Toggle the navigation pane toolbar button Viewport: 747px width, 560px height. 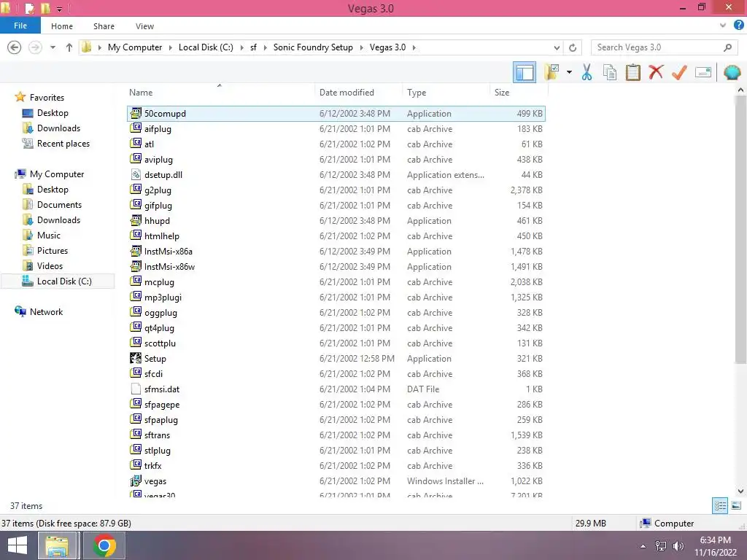point(524,72)
